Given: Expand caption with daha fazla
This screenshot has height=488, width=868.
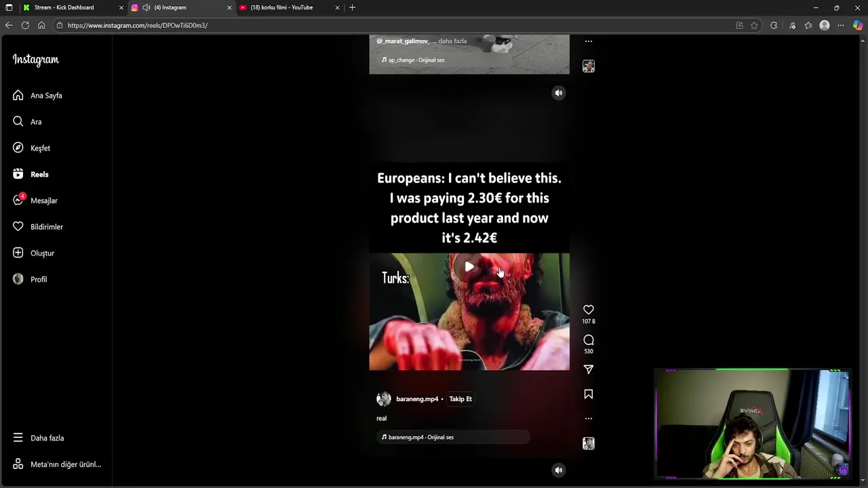Looking at the screenshot, I should [452, 41].
